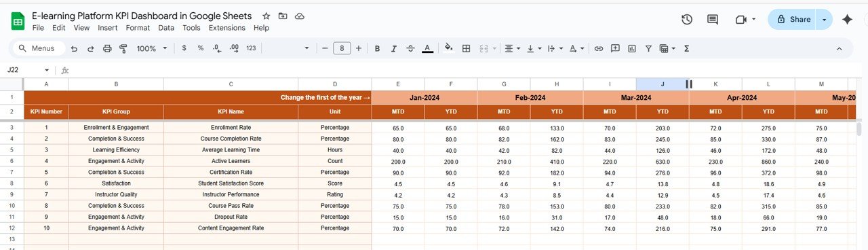Star the document
This screenshot has height=250, width=868.
pyautogui.click(x=266, y=16)
